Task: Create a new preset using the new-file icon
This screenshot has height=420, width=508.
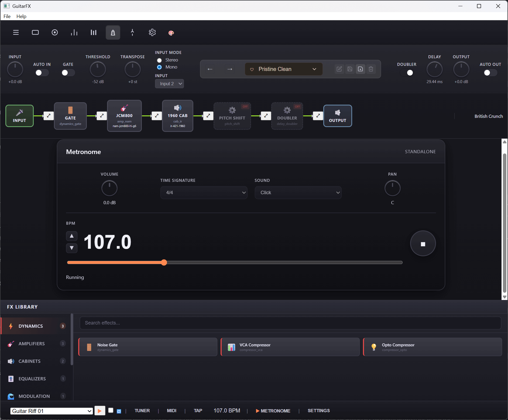Action: [x=361, y=69]
